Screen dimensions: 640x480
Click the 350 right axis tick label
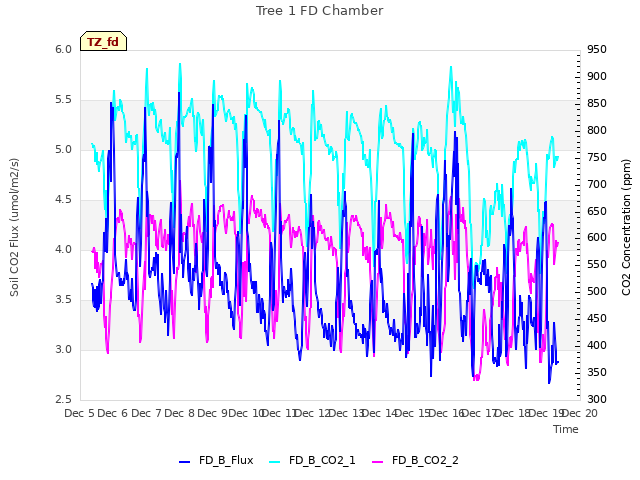point(597,372)
